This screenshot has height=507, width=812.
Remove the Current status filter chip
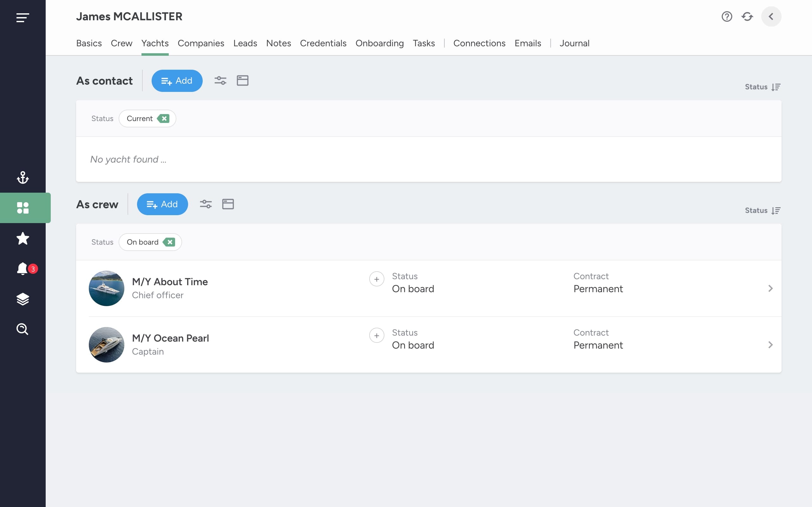click(x=163, y=119)
